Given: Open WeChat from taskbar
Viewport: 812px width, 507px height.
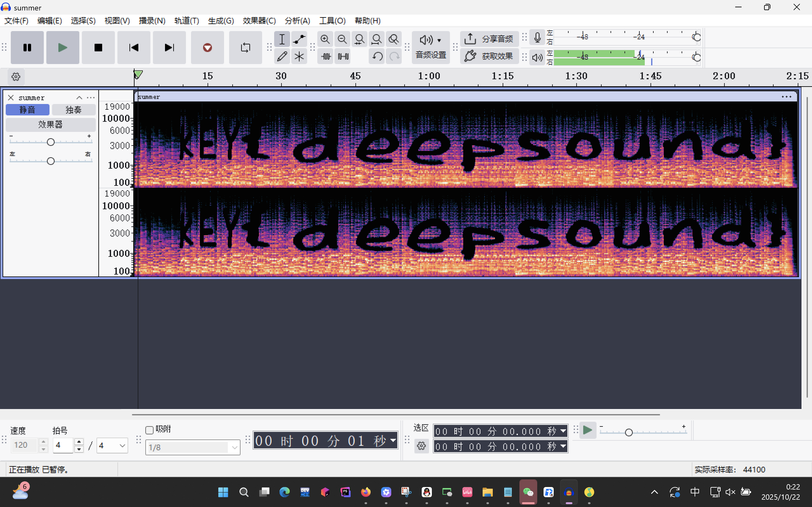Looking at the screenshot, I should pos(528,492).
